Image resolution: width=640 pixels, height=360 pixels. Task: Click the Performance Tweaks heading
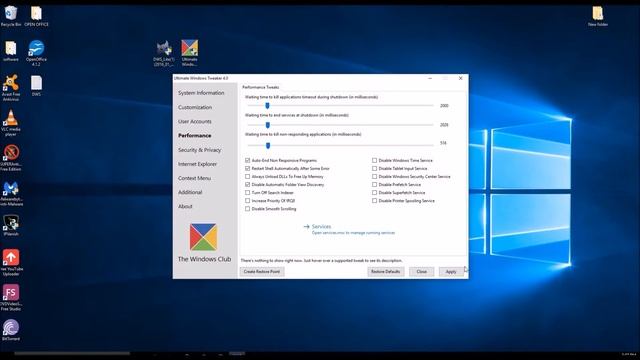coord(260,87)
